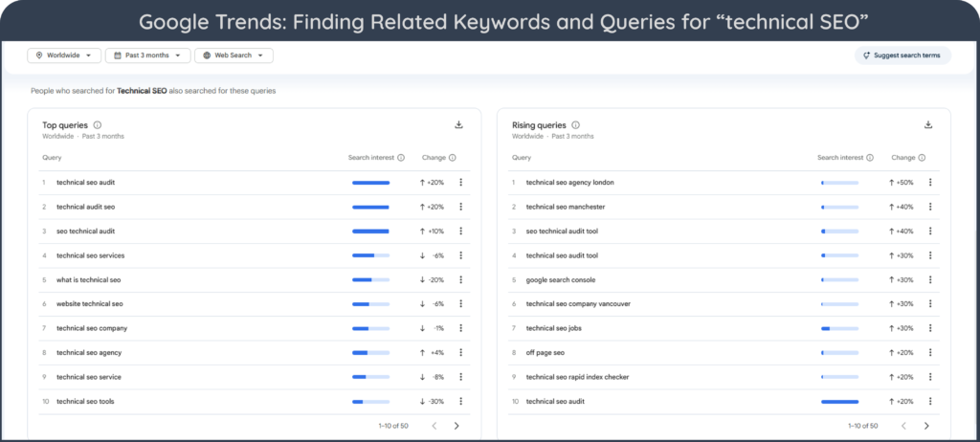
Task: Click '+50%' change for technical seo agency london
Action: 902,182
